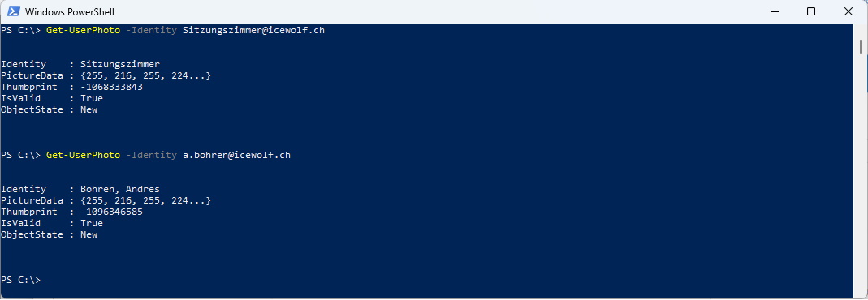Viewport: 868px width, 300px height.
Task: Click the PowerShell icon in the title bar
Action: pos(13,11)
